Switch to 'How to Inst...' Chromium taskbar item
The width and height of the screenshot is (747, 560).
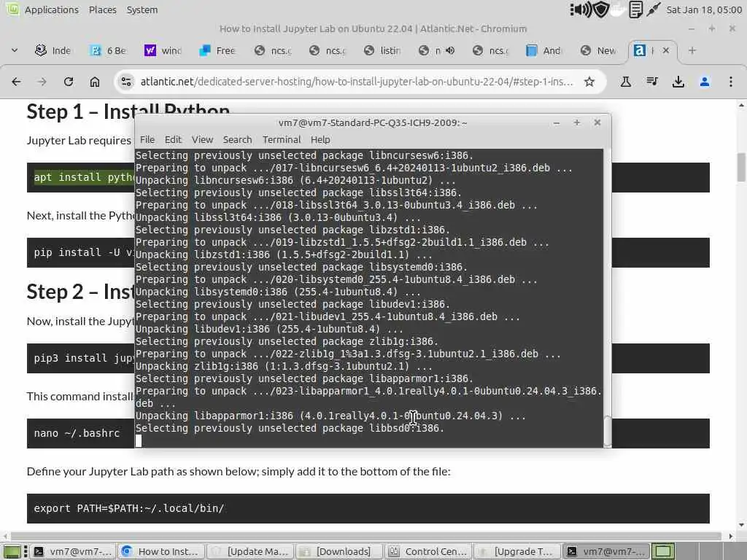point(161,551)
